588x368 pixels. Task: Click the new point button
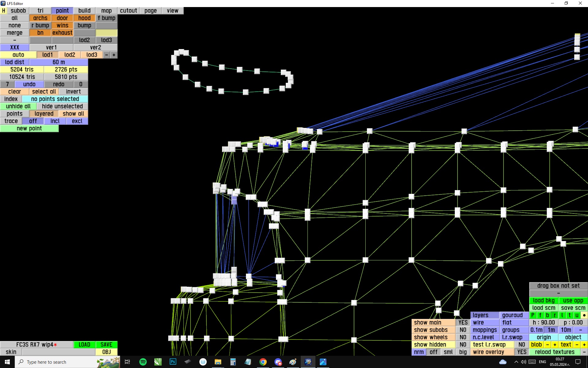[x=29, y=128]
